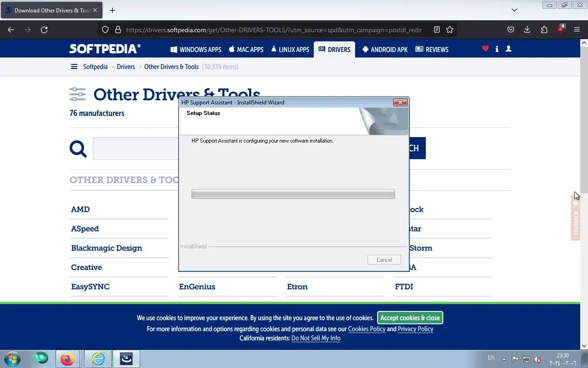The image size is (588, 368).
Task: Open the ASpeed manufacturer link
Action: point(85,229)
